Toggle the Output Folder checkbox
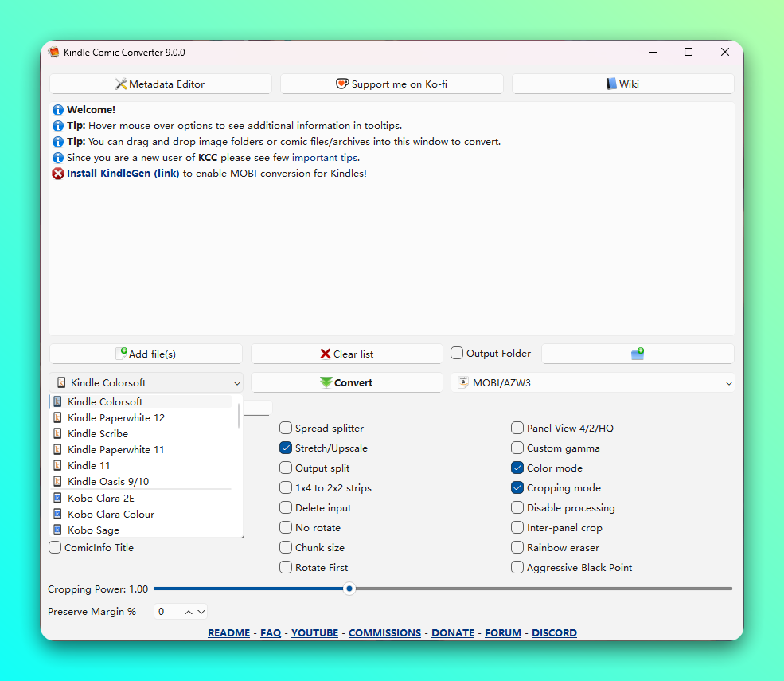 point(457,354)
